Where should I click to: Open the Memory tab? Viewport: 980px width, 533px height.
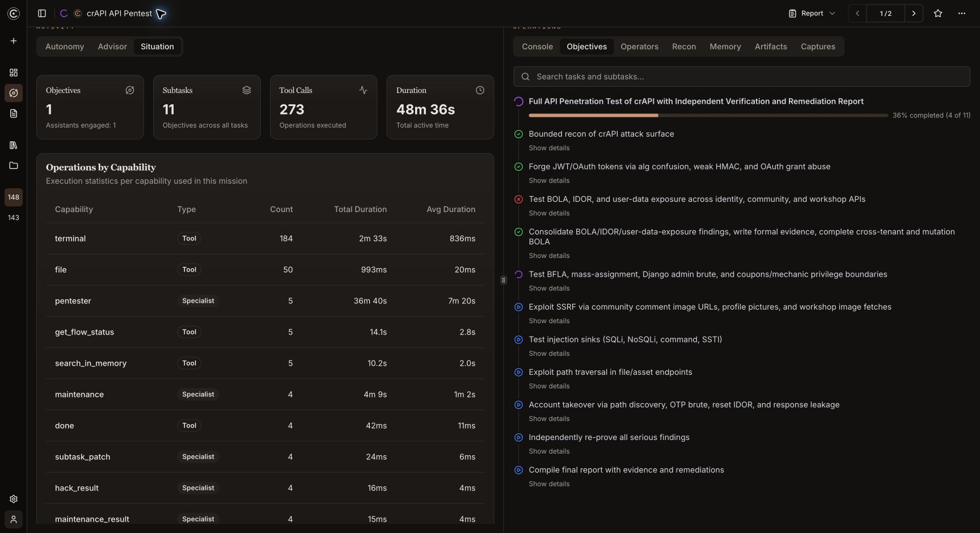click(725, 46)
